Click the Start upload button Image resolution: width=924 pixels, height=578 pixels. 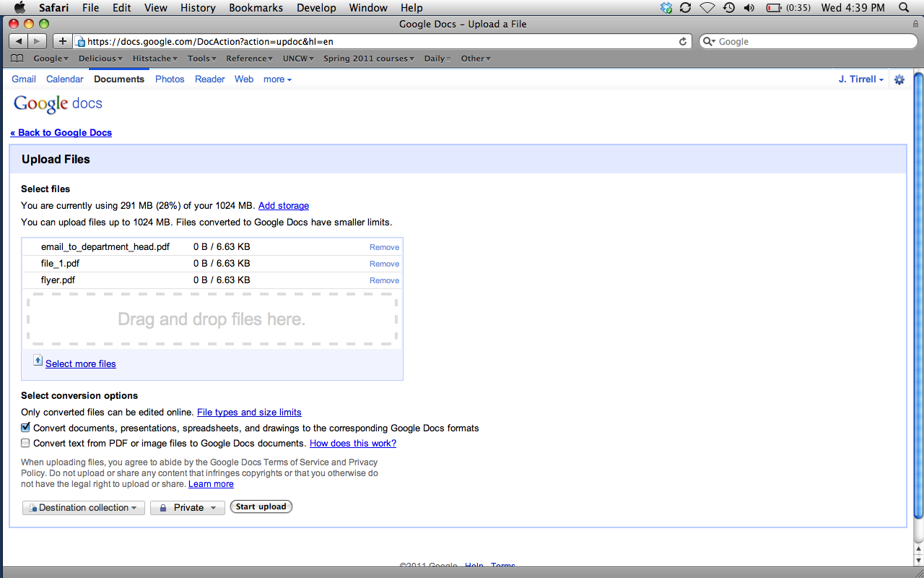[261, 507]
